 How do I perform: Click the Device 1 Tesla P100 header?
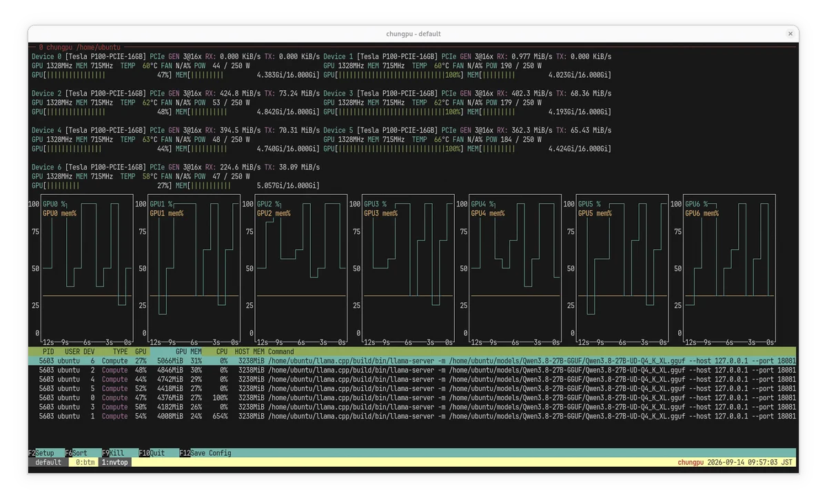(380, 56)
